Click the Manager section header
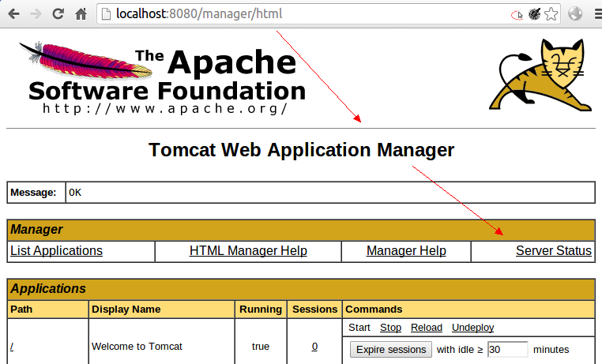The width and height of the screenshot is (602, 364). tap(301, 230)
